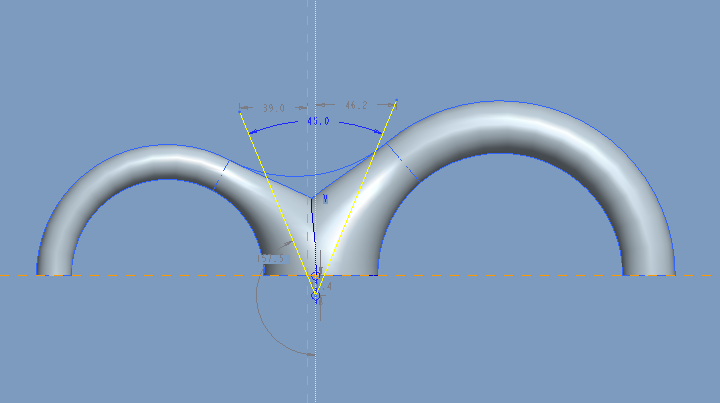
Task: Pick the V vertical constraint symbol
Action: coord(325,199)
